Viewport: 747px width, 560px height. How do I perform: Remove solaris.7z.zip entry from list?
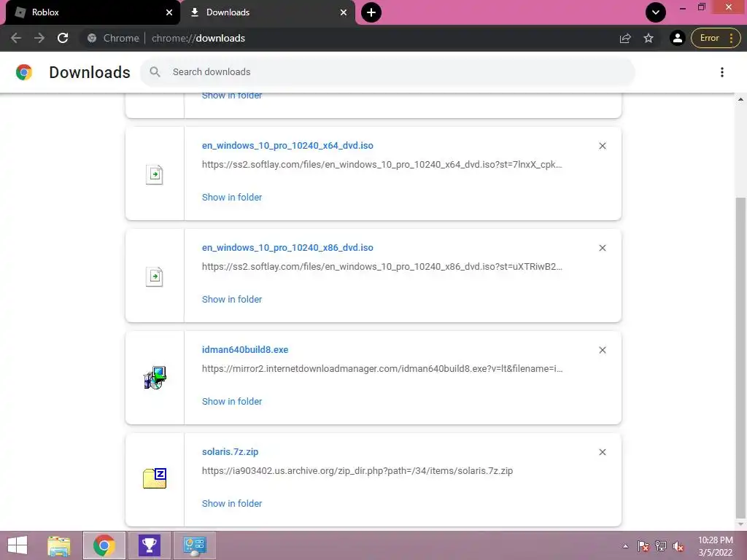tap(602, 452)
